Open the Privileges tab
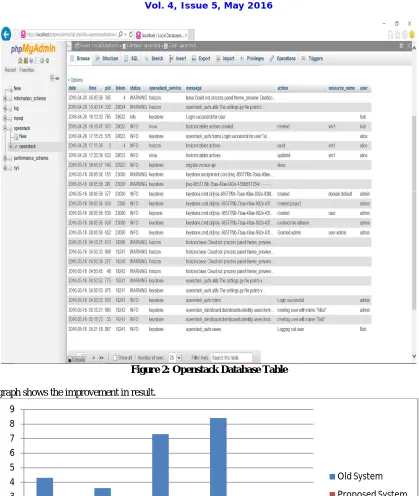Screen dimensions: 419x496 (252, 58)
